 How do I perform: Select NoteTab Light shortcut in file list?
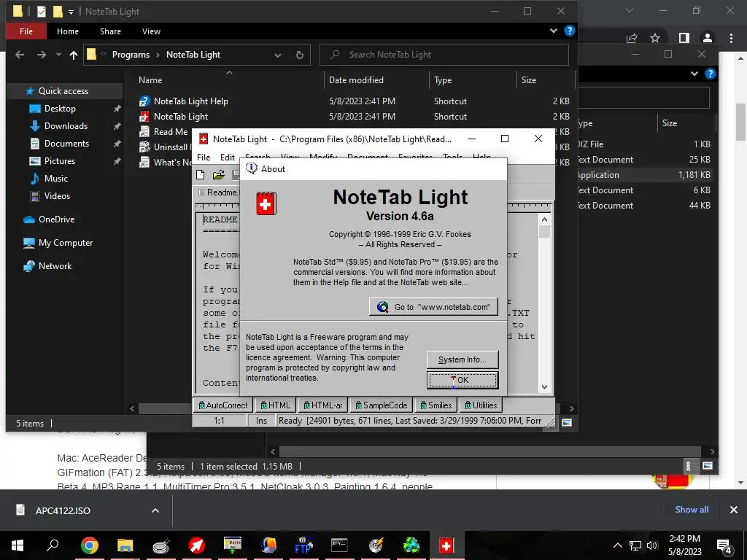[x=181, y=116]
